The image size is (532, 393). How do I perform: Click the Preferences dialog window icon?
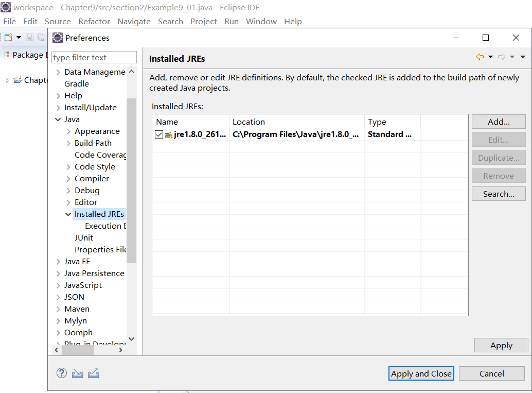(57, 38)
